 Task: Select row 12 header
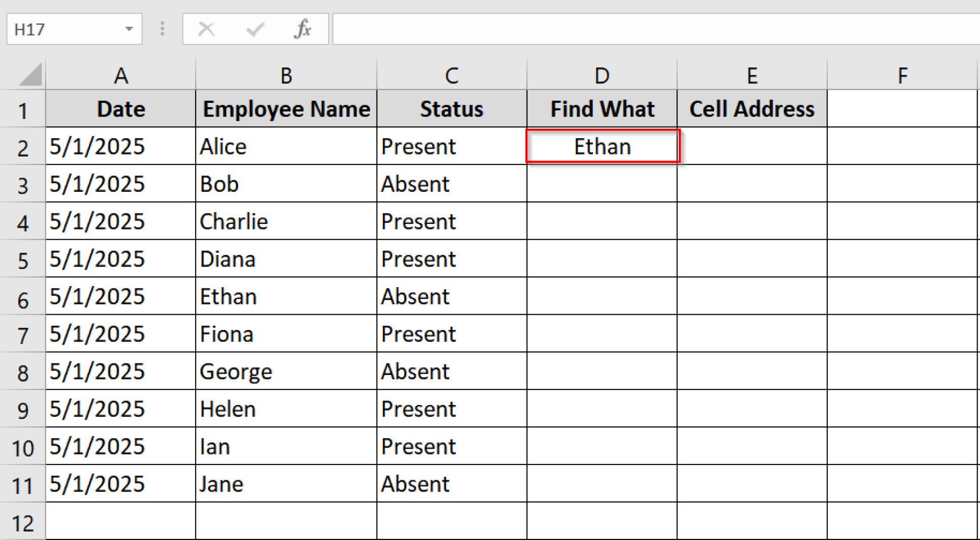(x=22, y=523)
